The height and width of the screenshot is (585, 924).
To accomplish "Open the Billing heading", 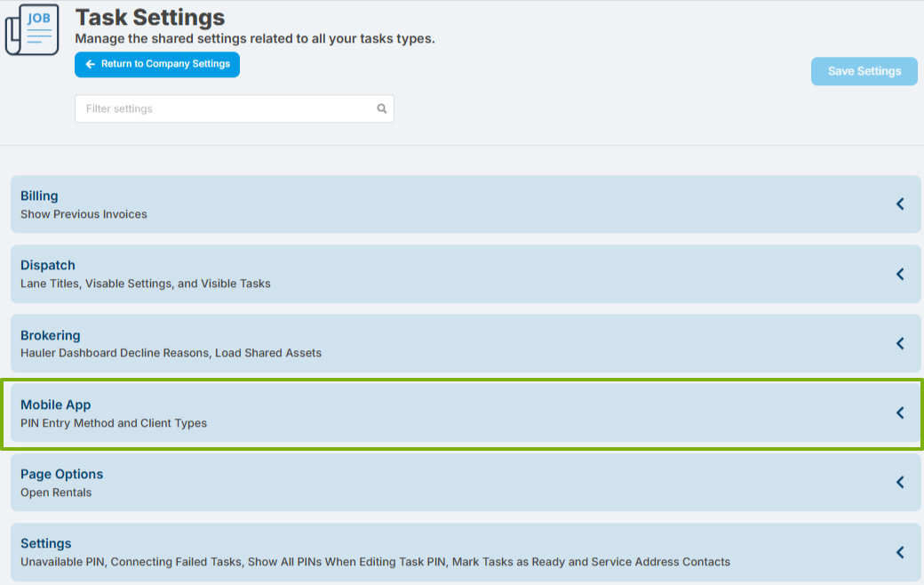I will point(39,196).
